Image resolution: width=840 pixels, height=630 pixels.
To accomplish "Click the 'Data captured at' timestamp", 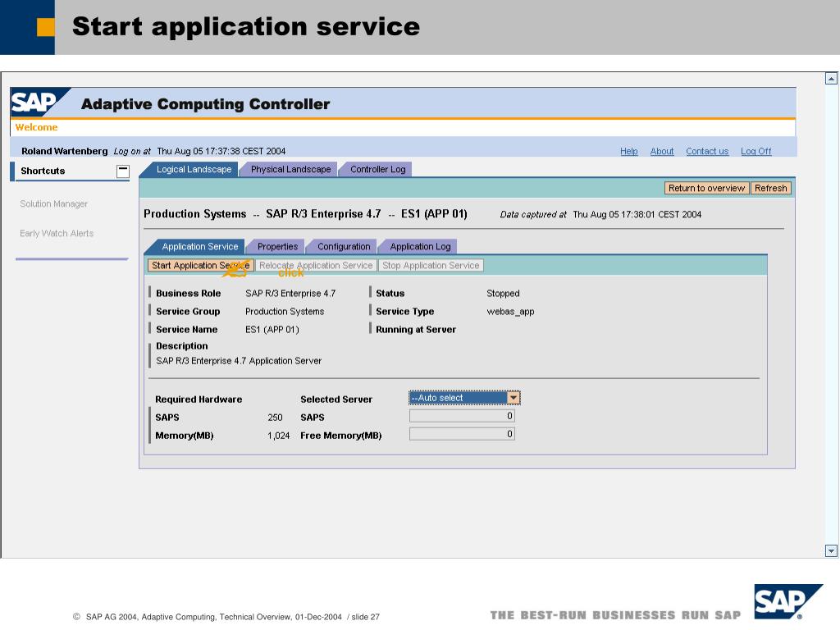I will coord(637,214).
